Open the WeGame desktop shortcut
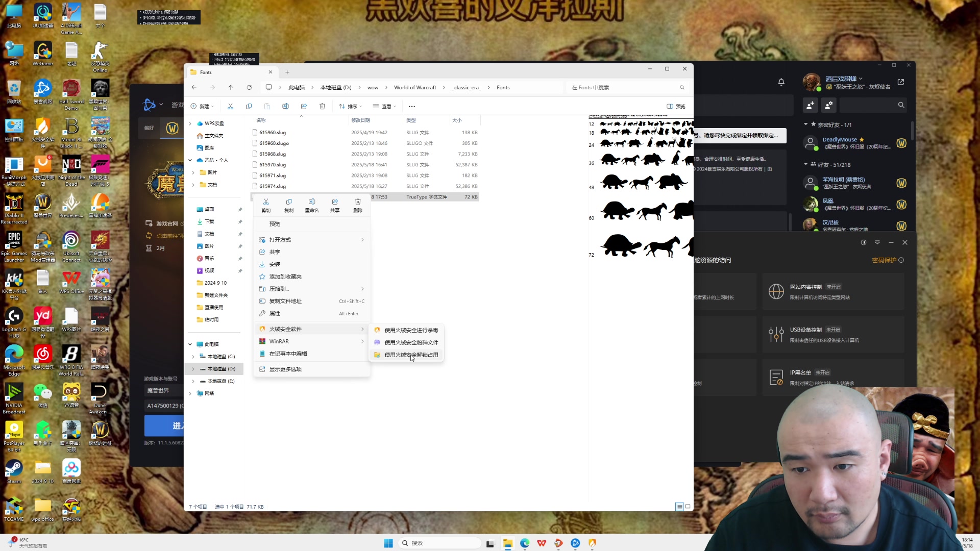 pyautogui.click(x=43, y=54)
